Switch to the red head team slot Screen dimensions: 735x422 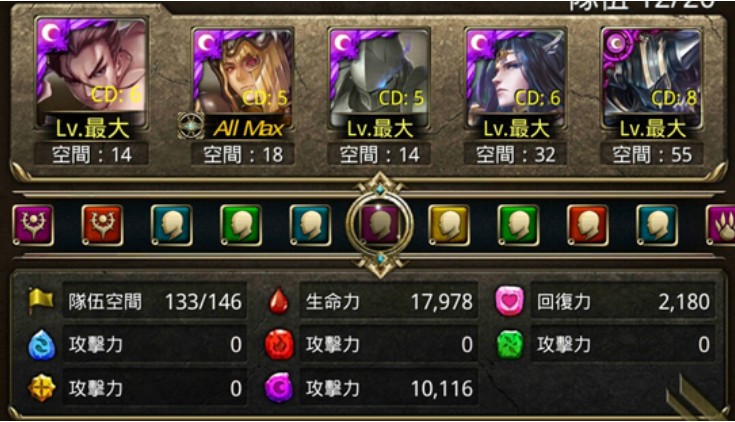coord(588,226)
